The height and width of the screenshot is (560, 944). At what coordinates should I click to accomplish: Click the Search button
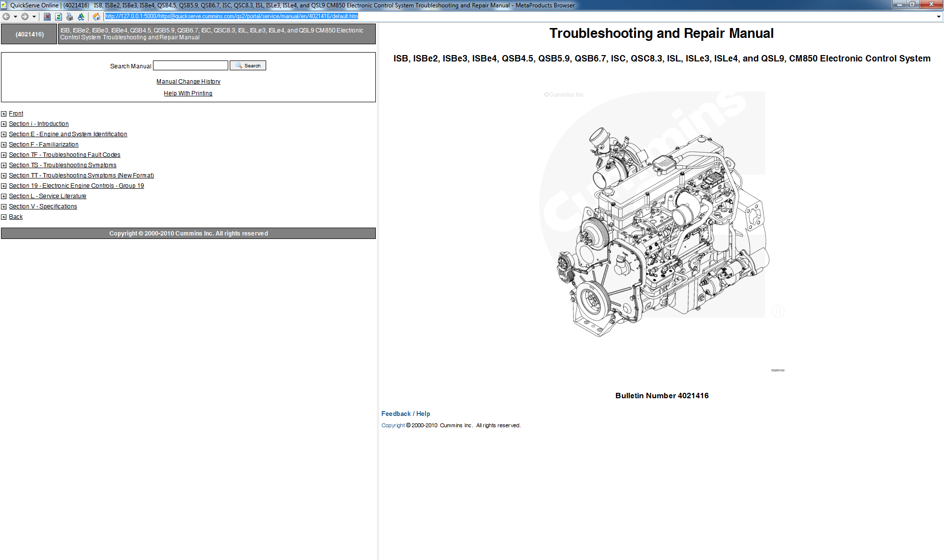[248, 65]
